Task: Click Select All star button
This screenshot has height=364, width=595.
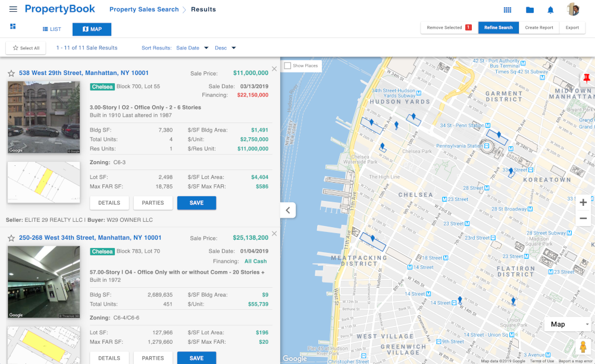Action: (26, 48)
